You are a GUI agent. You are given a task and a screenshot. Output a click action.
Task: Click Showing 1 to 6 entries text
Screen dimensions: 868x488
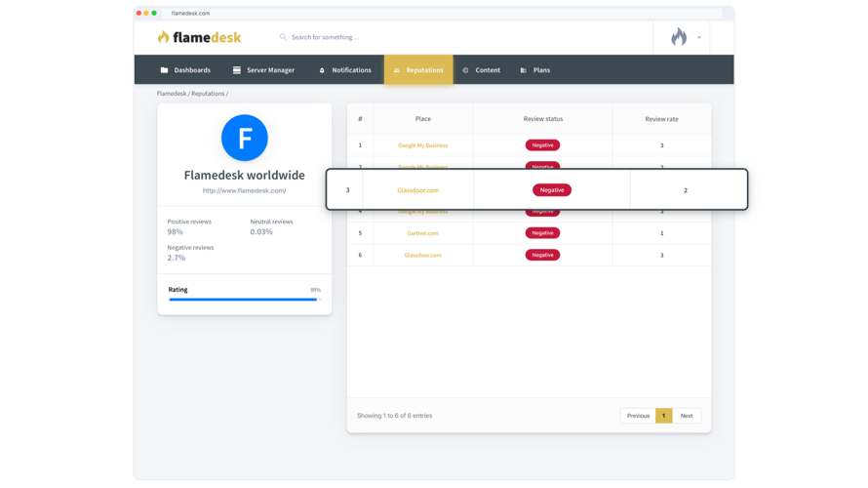tap(395, 416)
